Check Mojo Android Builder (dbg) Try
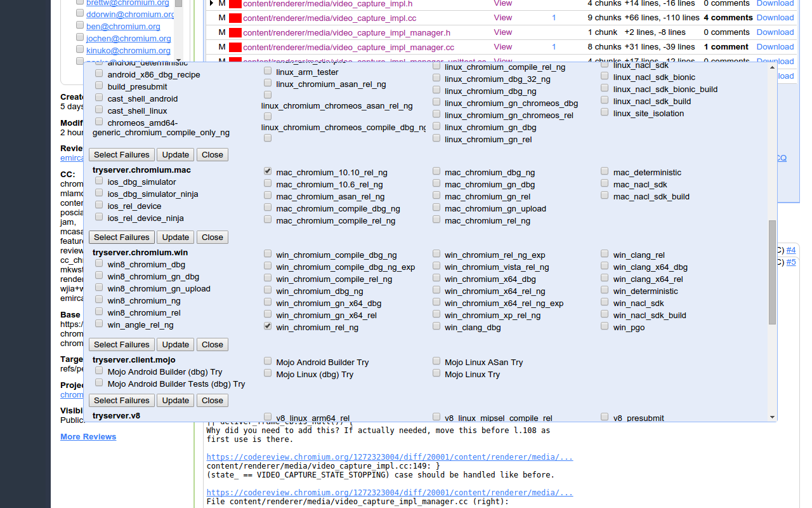Image resolution: width=812 pixels, height=508 pixels. (x=99, y=371)
